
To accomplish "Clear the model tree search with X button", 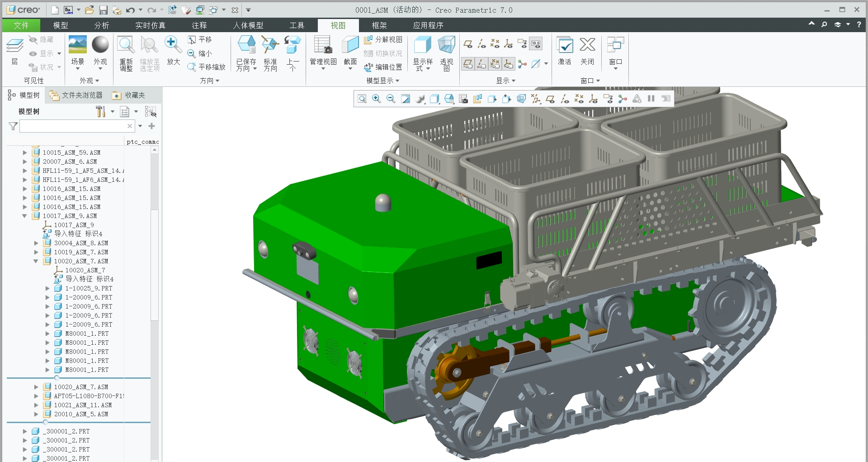I will [x=130, y=126].
